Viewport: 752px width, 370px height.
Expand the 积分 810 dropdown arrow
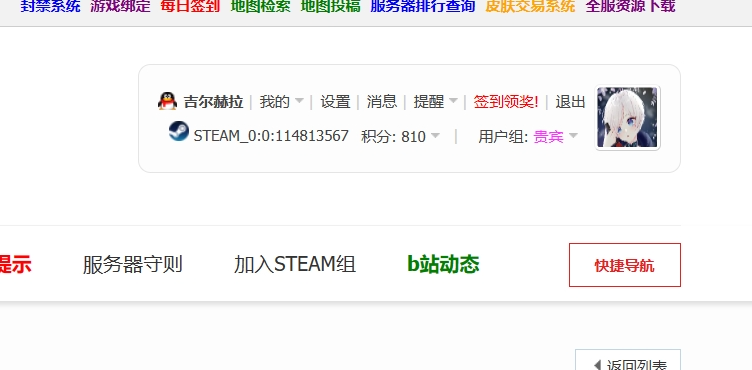coord(435,136)
